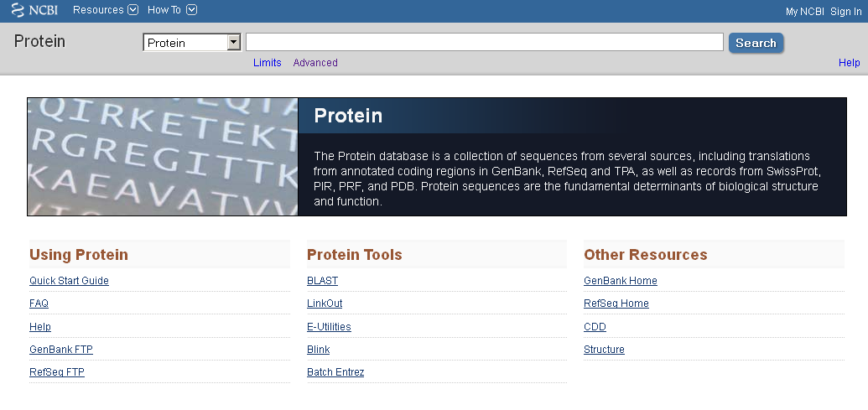868x410 pixels.
Task: Click the protein sequence banner image
Action: click(x=163, y=157)
